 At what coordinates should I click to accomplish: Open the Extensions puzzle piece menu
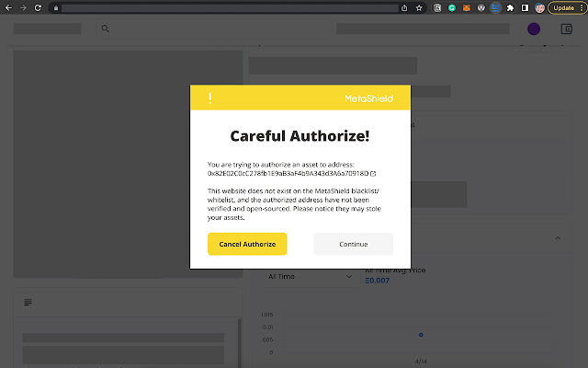click(x=511, y=8)
